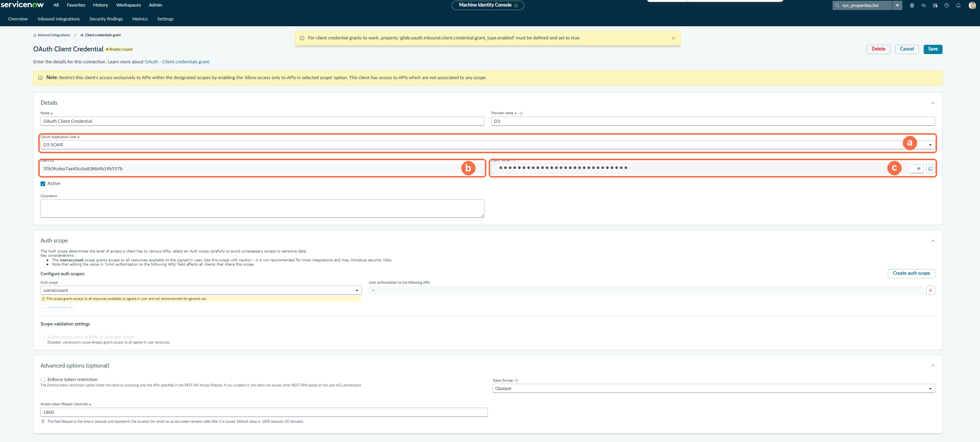
Task: Click the search magnifier icon
Action: point(837,5)
